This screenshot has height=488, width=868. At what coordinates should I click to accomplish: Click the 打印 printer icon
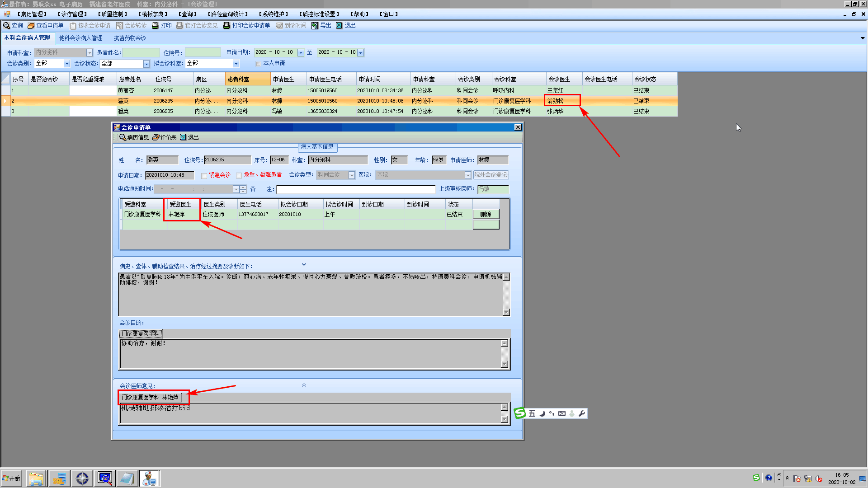point(155,26)
